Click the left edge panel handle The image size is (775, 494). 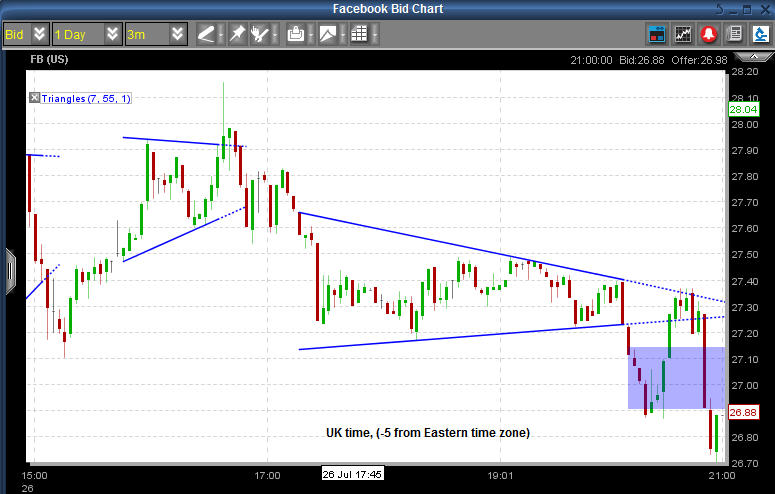click(10, 271)
